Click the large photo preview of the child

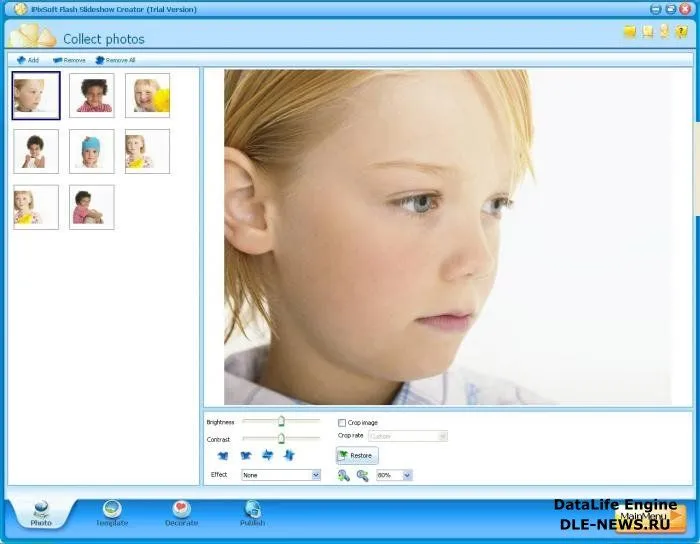tap(447, 237)
